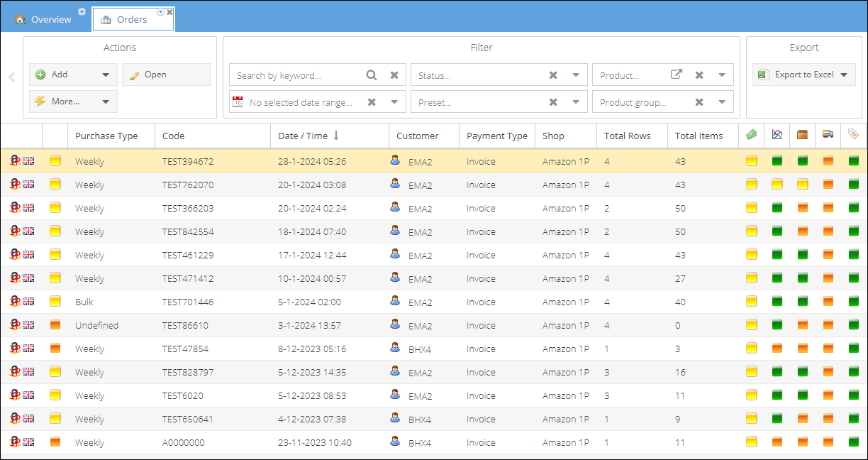Click the orange status square beside TEST86610 purchase type

pos(55,325)
